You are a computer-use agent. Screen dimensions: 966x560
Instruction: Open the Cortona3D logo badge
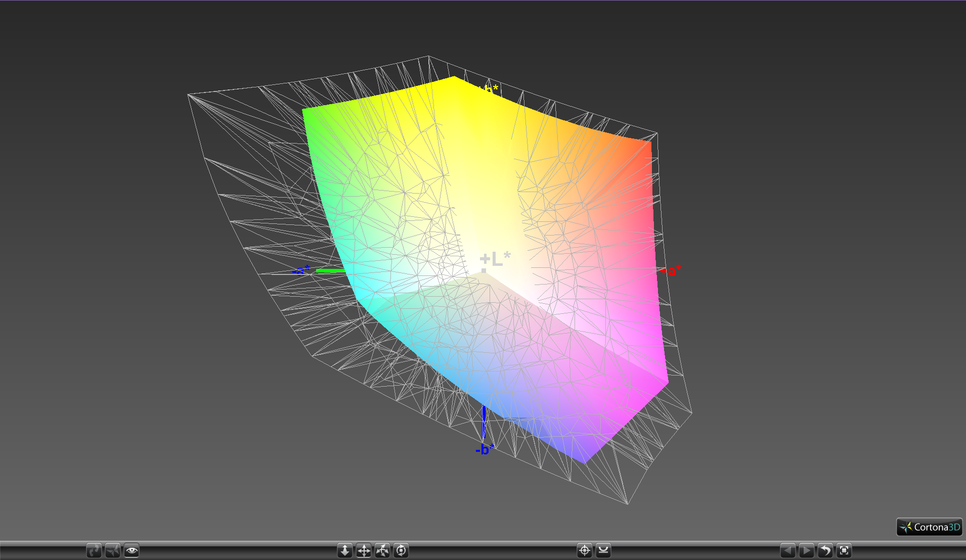[929, 527]
